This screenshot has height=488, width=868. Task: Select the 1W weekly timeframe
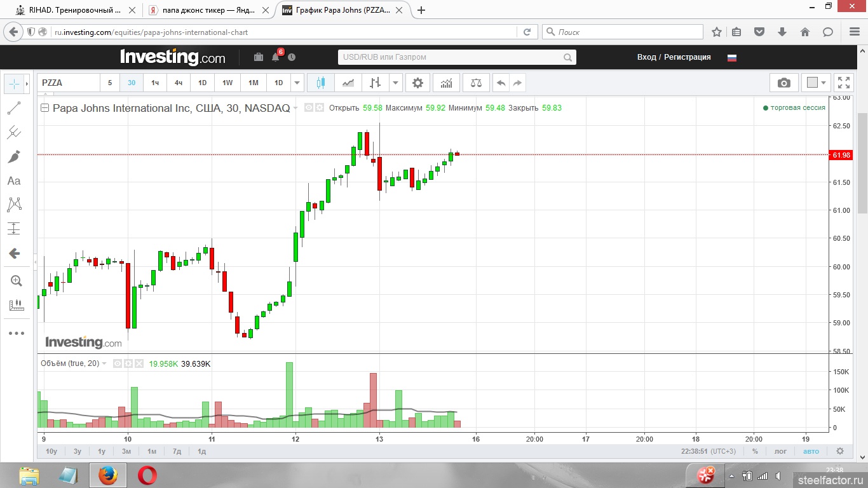(x=227, y=83)
